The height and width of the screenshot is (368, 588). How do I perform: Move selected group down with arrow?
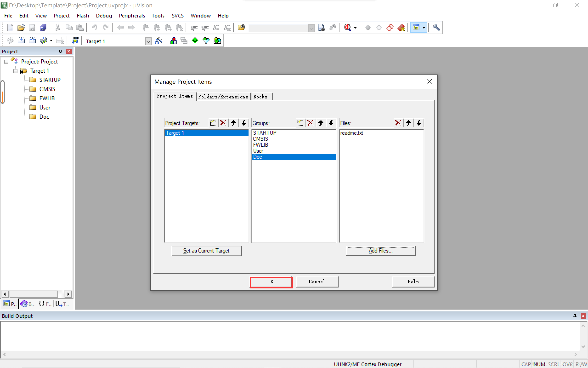pyautogui.click(x=331, y=123)
